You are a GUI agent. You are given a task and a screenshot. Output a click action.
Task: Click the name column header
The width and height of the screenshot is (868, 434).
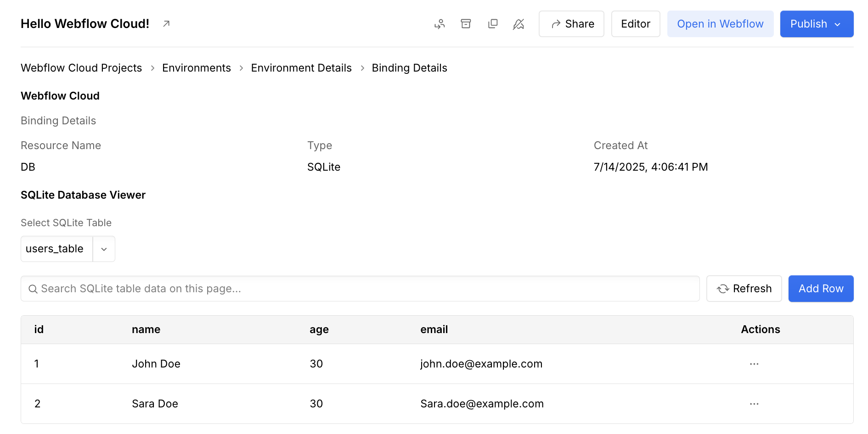coord(146,329)
